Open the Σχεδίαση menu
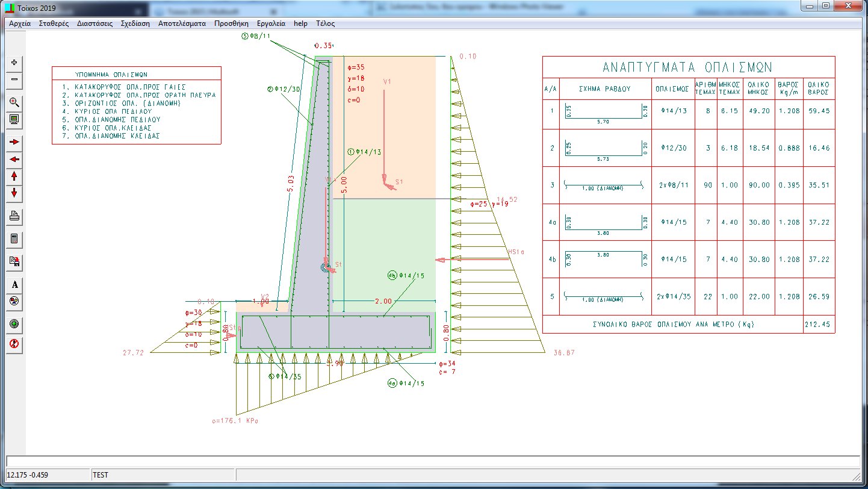 coord(135,23)
